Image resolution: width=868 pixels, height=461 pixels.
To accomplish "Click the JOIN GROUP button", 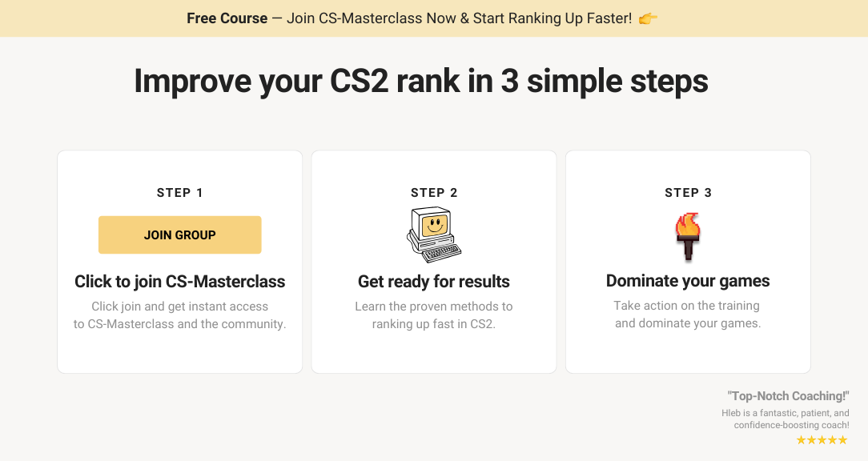I will tap(180, 235).
